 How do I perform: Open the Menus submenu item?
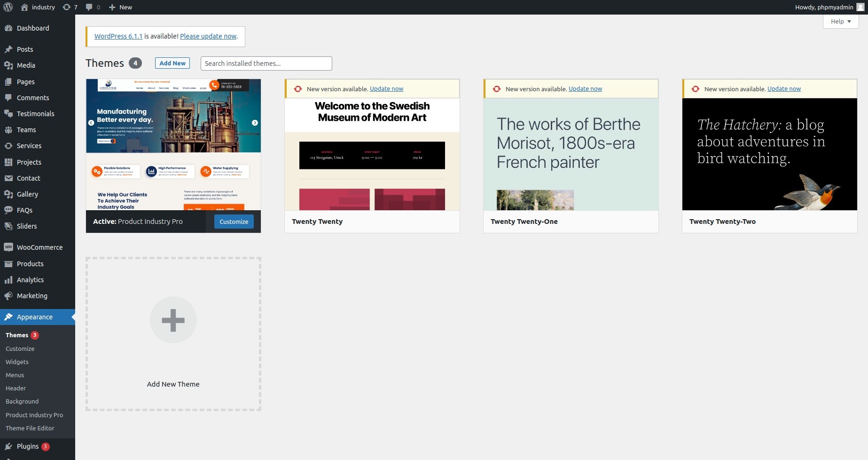coord(15,375)
